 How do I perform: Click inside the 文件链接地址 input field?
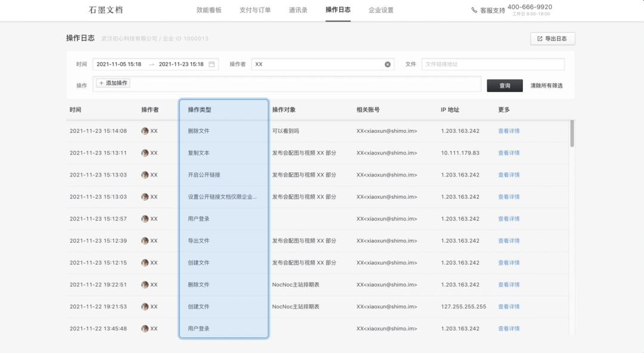coord(493,64)
